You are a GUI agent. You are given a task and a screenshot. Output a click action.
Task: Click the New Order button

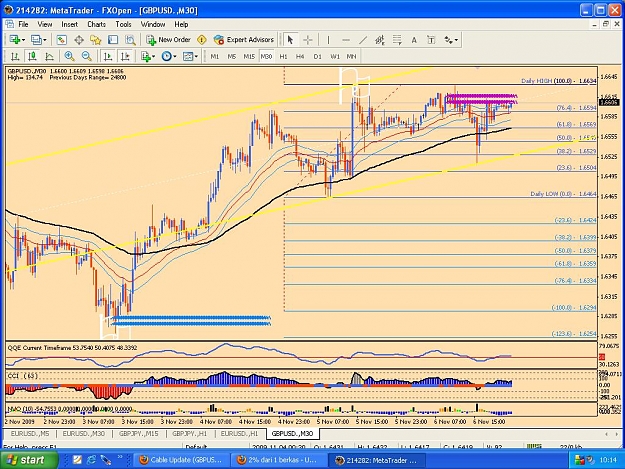tap(169, 40)
